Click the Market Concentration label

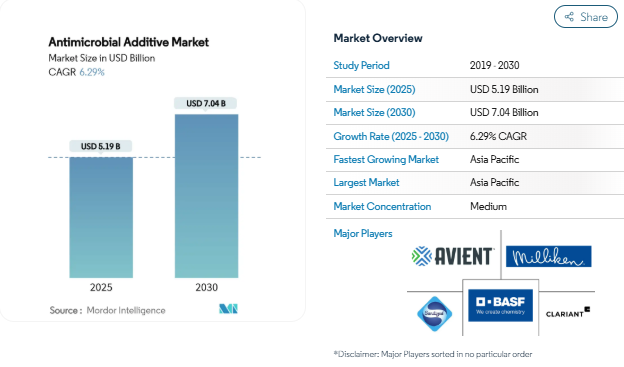coord(382,206)
